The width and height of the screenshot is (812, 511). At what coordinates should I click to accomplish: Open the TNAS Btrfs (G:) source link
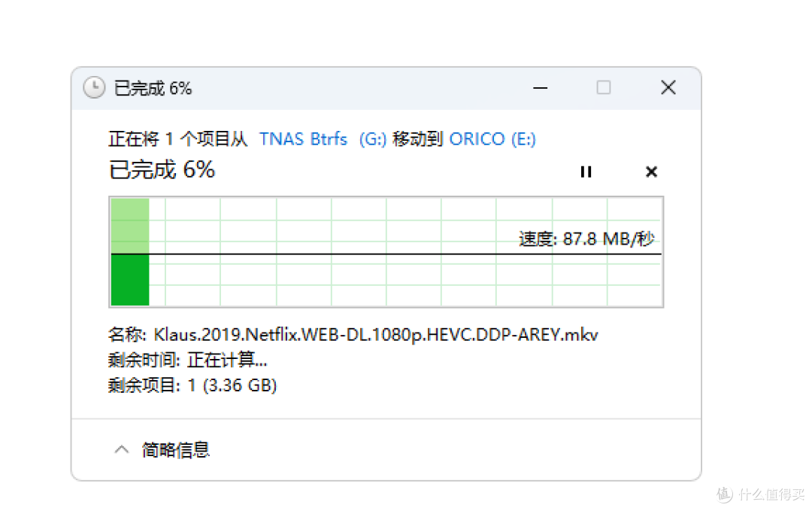tap(323, 139)
